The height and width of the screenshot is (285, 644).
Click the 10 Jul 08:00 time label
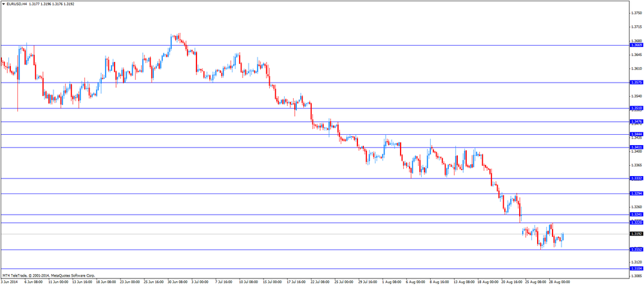coord(249,282)
